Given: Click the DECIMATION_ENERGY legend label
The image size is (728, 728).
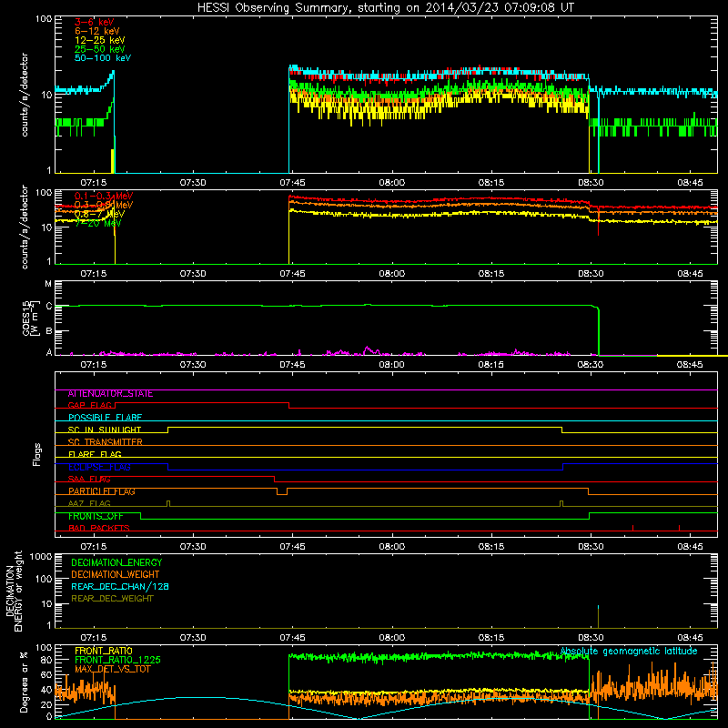Looking at the screenshot, I should click(x=116, y=562).
